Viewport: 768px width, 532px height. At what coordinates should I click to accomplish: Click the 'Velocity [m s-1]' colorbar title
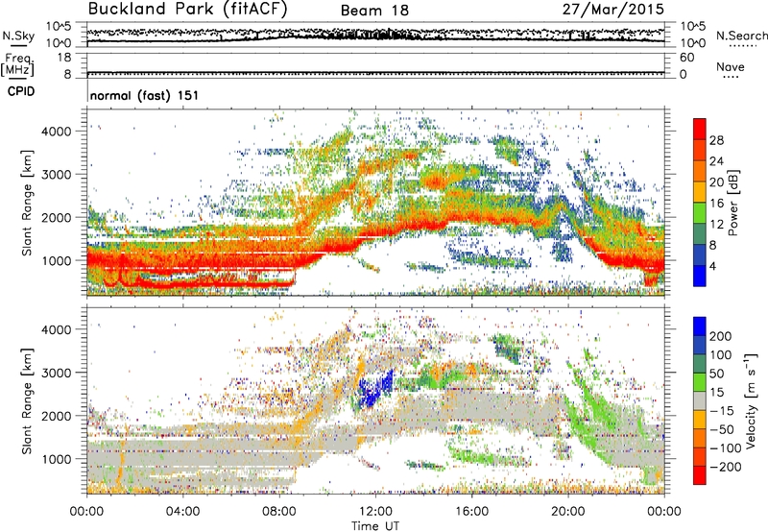point(750,400)
